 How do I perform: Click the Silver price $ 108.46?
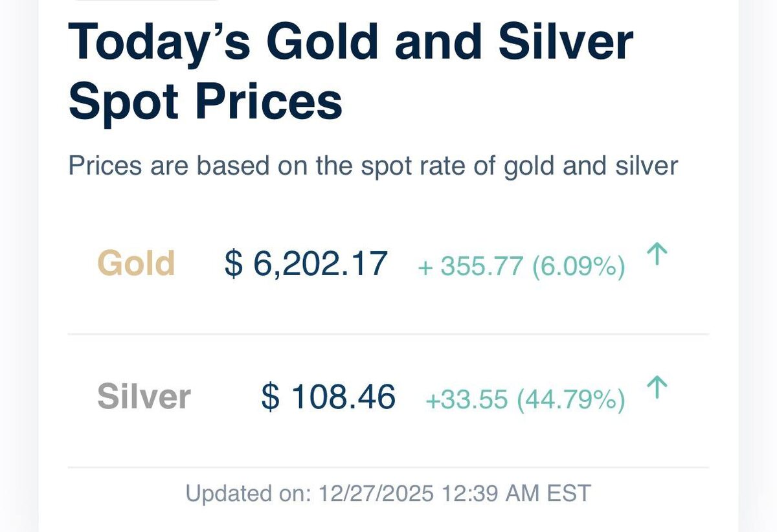click(328, 397)
